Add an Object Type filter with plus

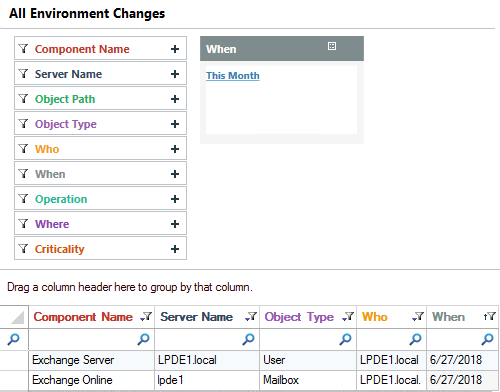pos(175,124)
